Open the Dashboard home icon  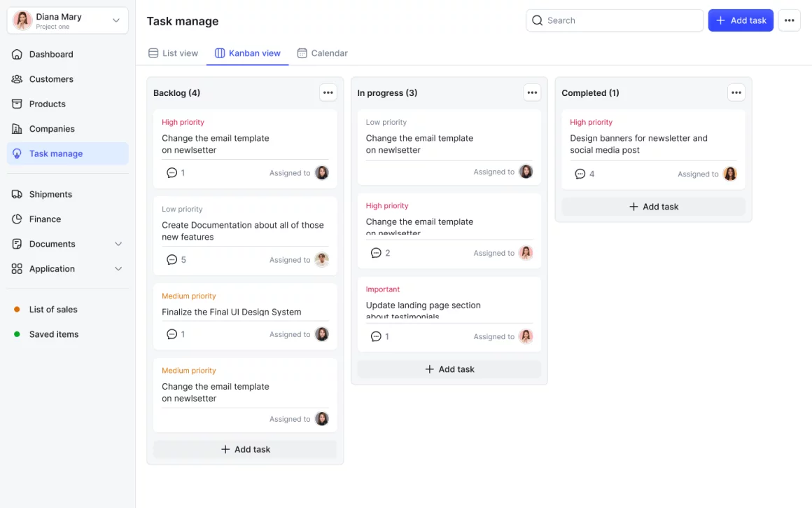(x=17, y=54)
